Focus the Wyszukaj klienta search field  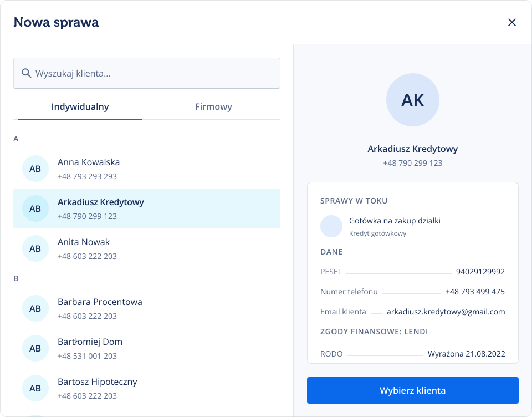[146, 73]
